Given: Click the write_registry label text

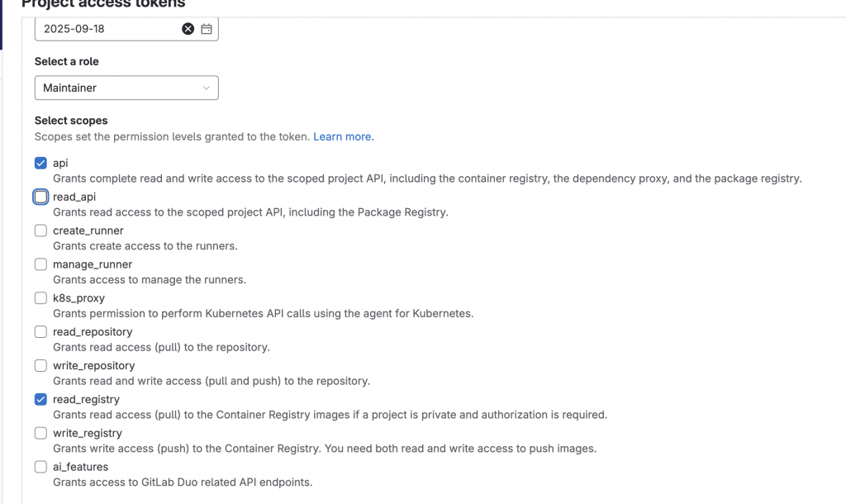Looking at the screenshot, I should (x=88, y=433).
